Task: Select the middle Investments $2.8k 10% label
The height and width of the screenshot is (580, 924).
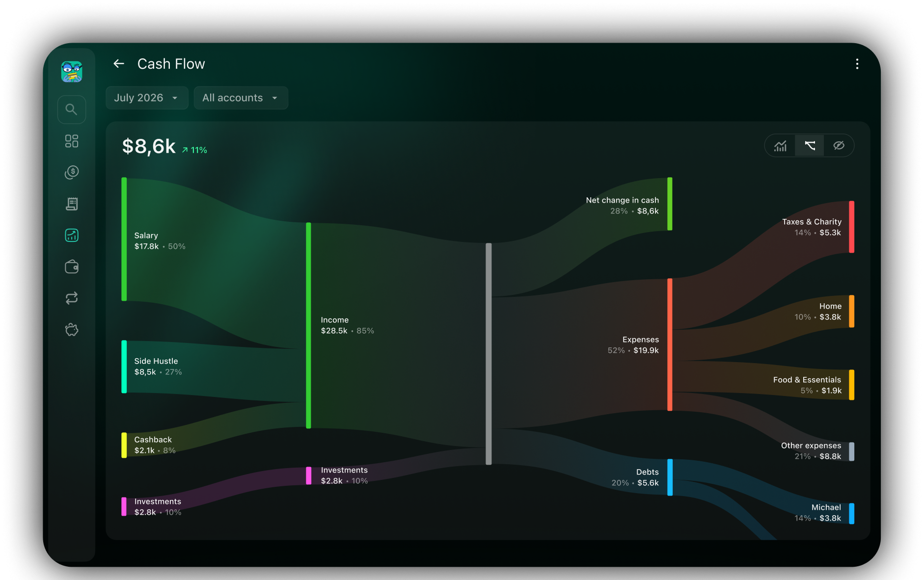Action: pyautogui.click(x=344, y=475)
